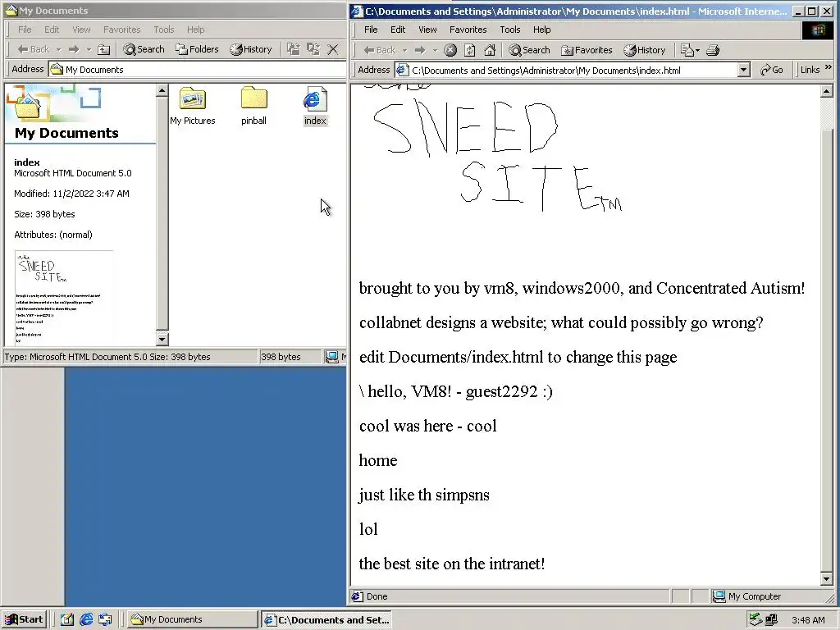Click scroll down arrow in Internet Explorer page
The image size is (840, 630).
(826, 579)
